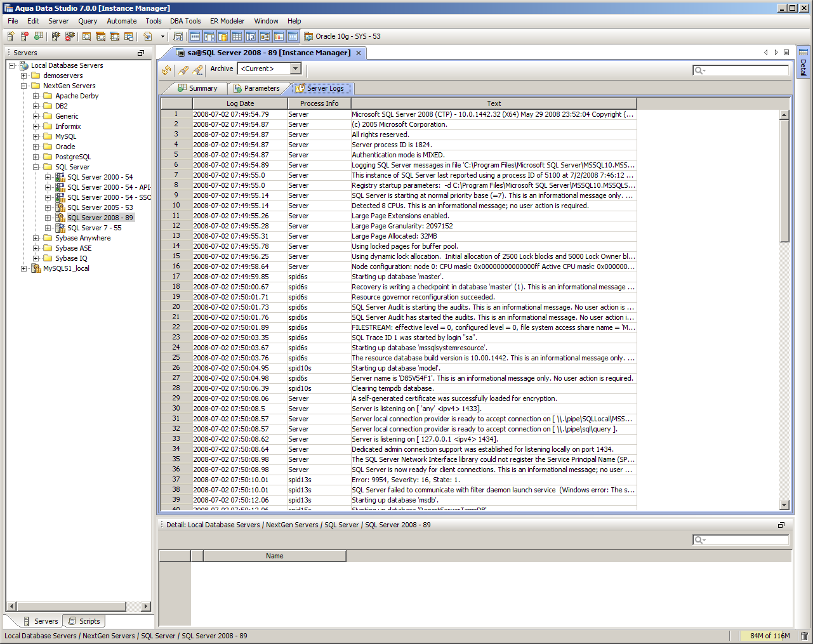This screenshot has width=813, height=644.
Task: Toggle the yellow cylinder view button in the toolbar
Action: coord(223,37)
